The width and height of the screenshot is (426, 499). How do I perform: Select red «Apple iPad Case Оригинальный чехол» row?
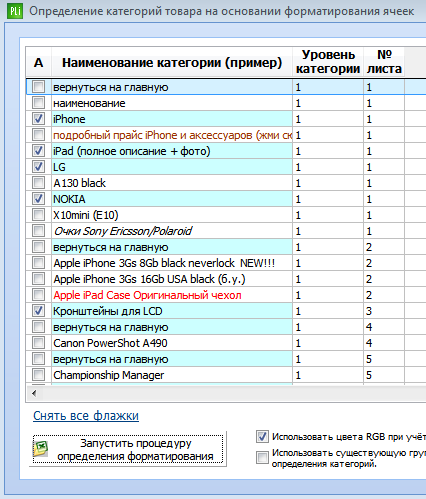tap(147, 295)
